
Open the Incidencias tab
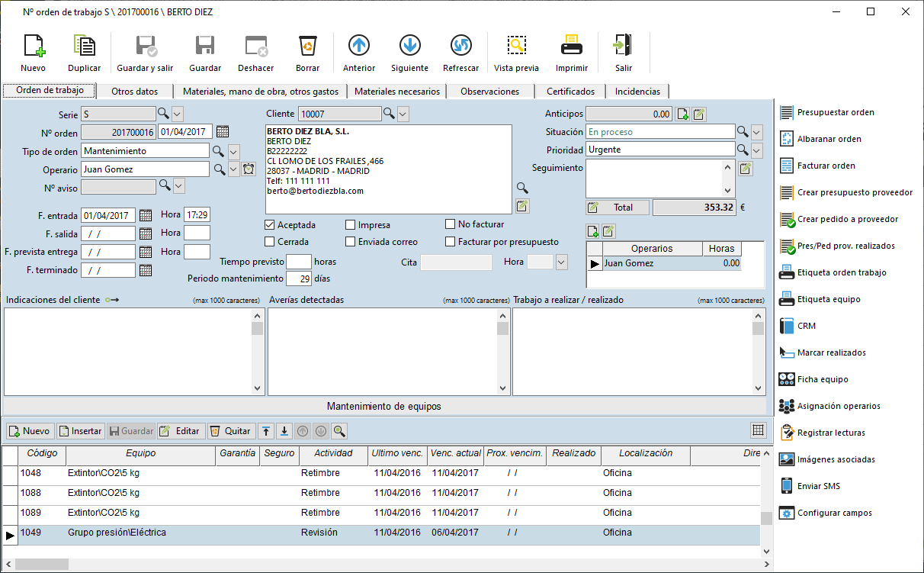[x=637, y=92]
